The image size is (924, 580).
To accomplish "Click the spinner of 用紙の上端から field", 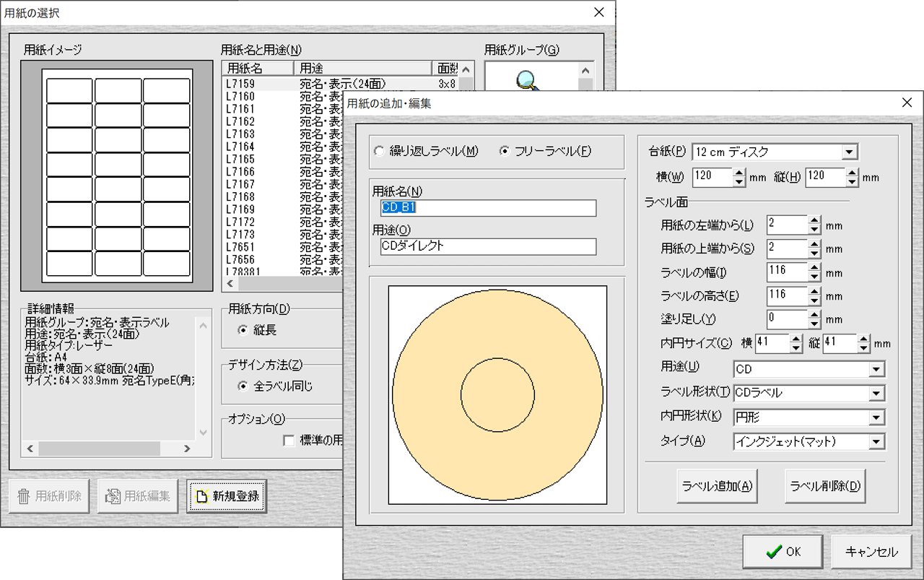I will 814,248.
